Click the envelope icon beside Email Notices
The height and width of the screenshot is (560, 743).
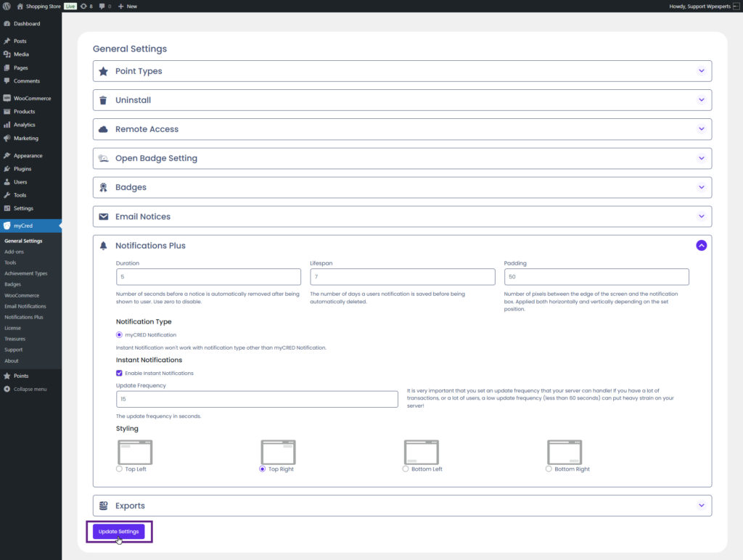103,216
